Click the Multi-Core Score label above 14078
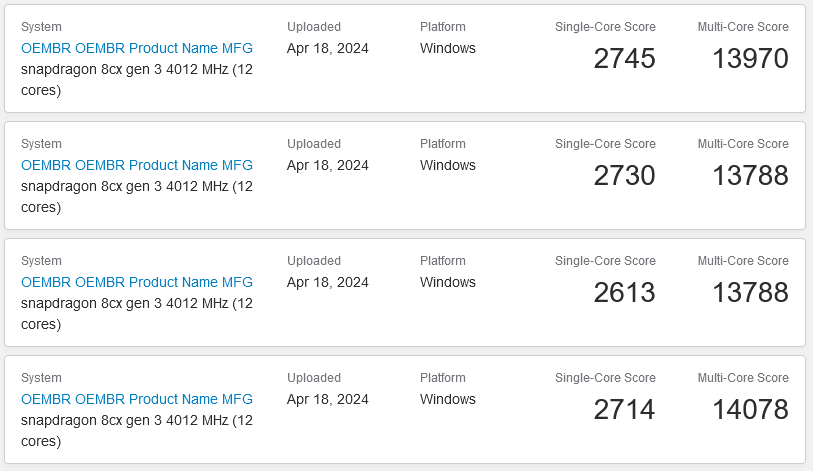 (x=743, y=378)
